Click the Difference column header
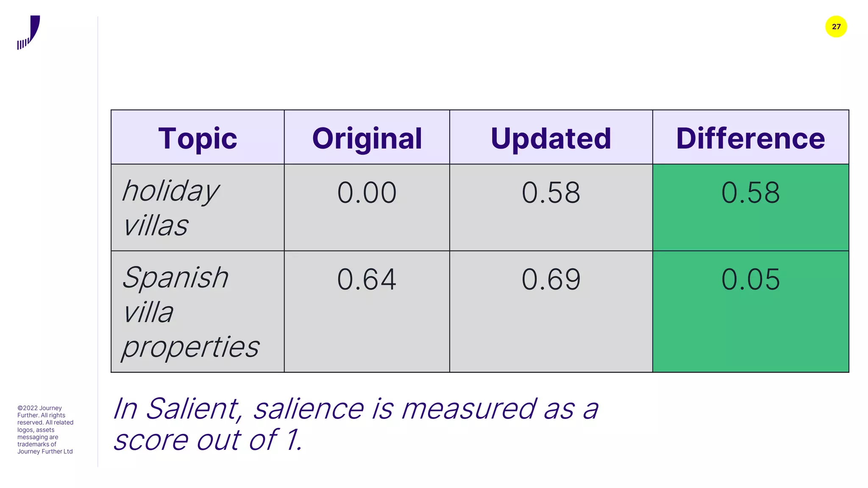This screenshot has height=488, width=868. [x=750, y=138]
